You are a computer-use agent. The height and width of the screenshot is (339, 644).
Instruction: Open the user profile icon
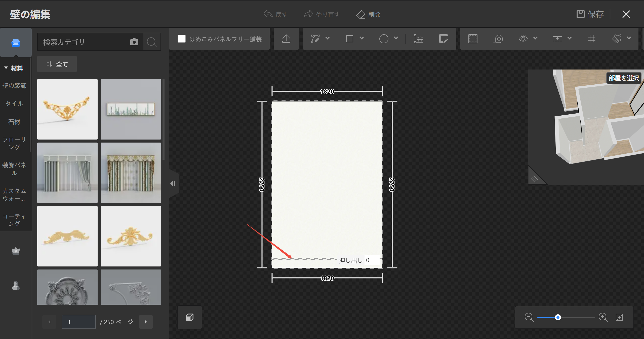tap(16, 286)
